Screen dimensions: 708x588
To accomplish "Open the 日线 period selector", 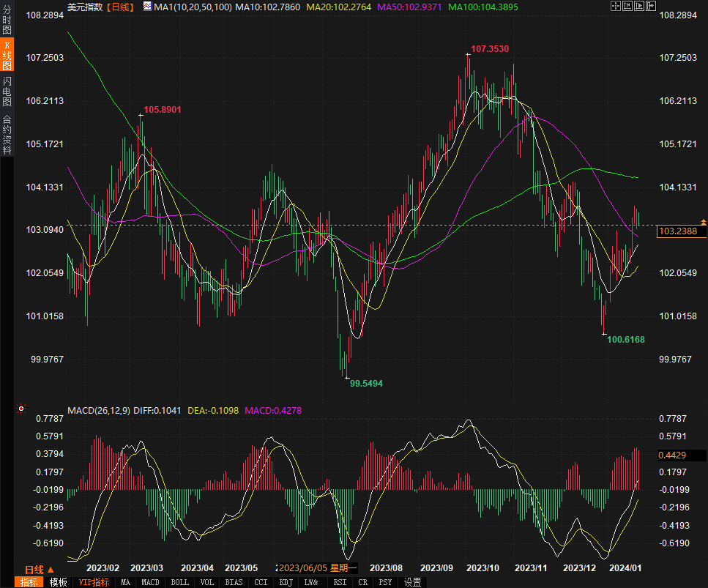I will 40,569.
